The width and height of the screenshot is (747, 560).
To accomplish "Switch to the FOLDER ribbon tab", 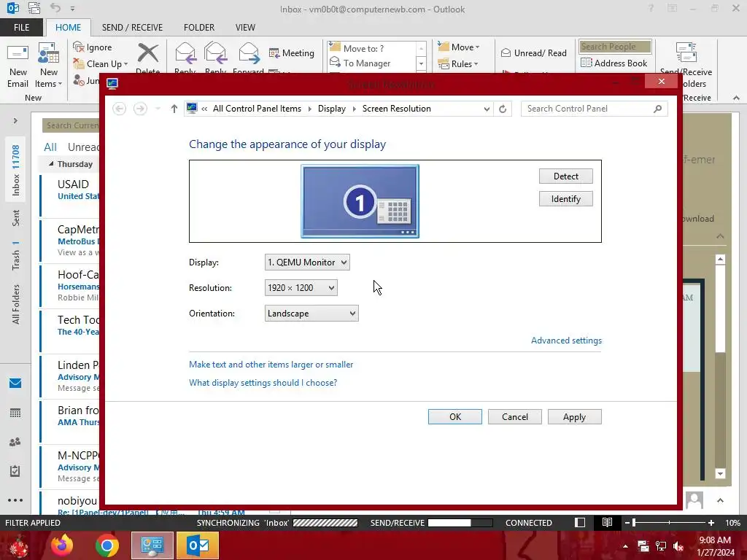I will click(199, 28).
